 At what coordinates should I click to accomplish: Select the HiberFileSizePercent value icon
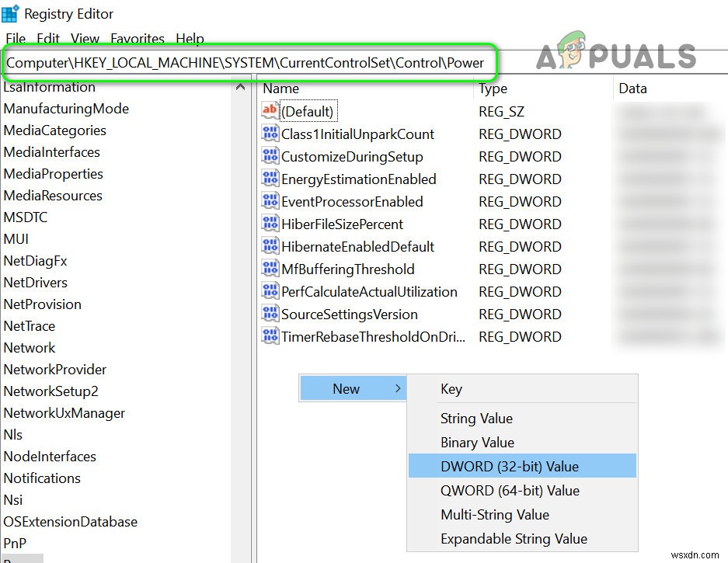point(270,223)
